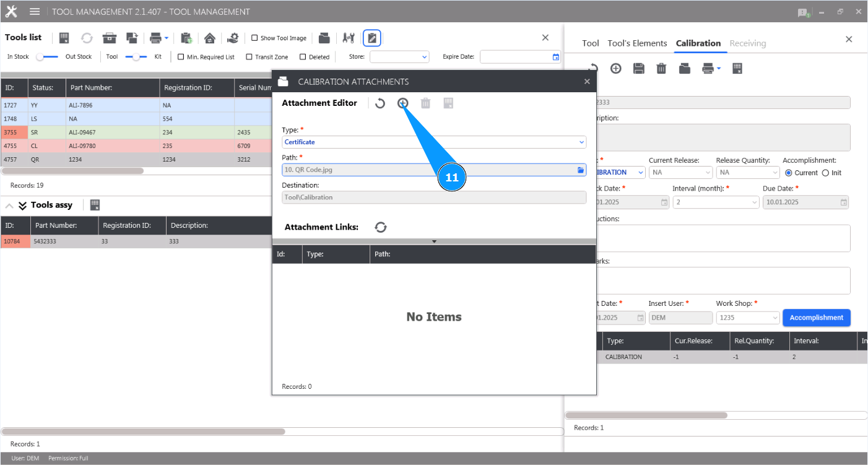Open the folder browse icon in Path field
Screen dimensions: 868x465
tap(580, 169)
